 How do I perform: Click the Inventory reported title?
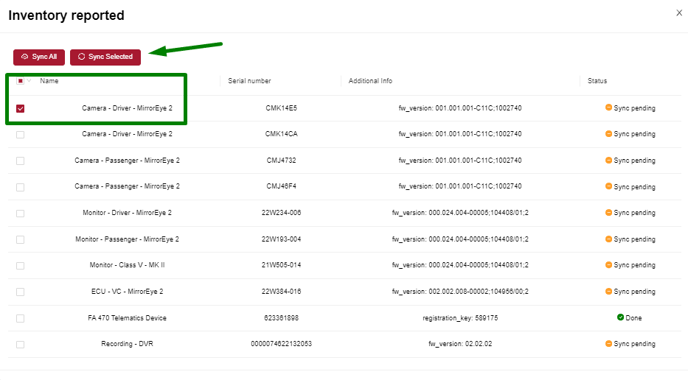click(x=66, y=15)
